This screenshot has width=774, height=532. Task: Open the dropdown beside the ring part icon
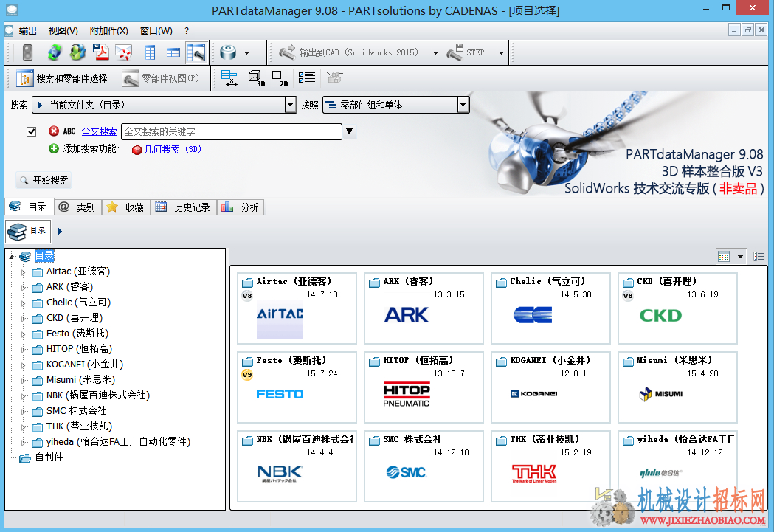click(x=247, y=53)
